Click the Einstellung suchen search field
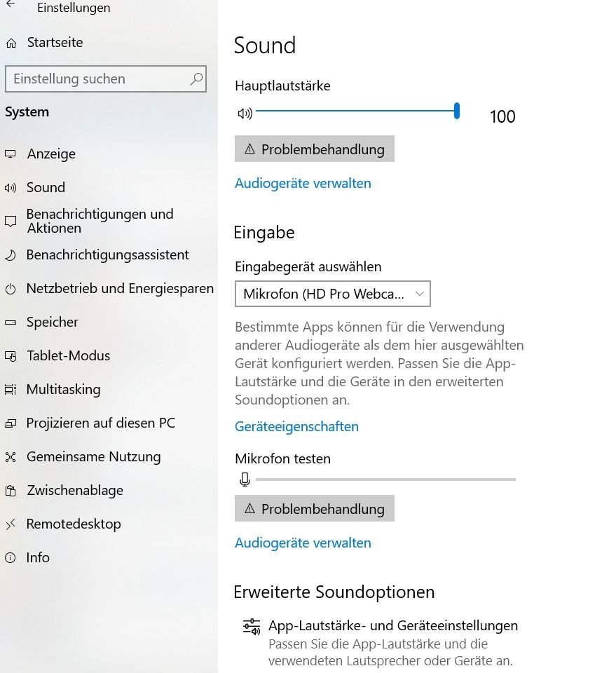616x673 pixels. 98,79
